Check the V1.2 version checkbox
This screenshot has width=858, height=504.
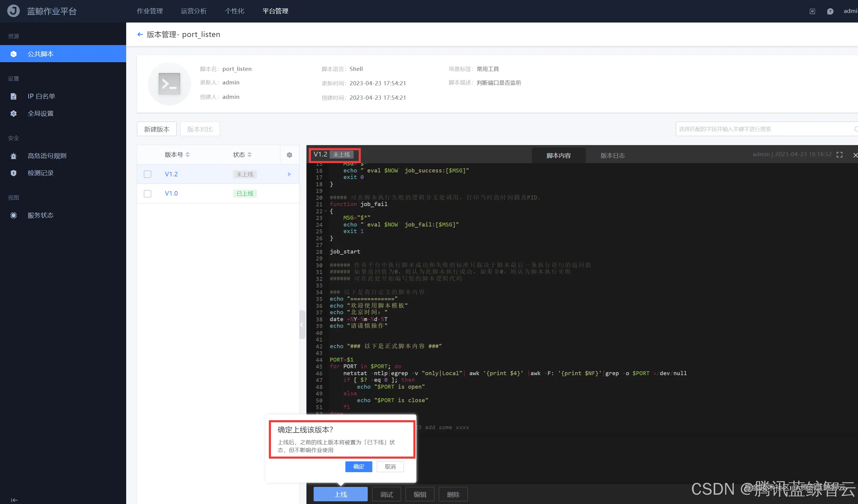point(148,174)
